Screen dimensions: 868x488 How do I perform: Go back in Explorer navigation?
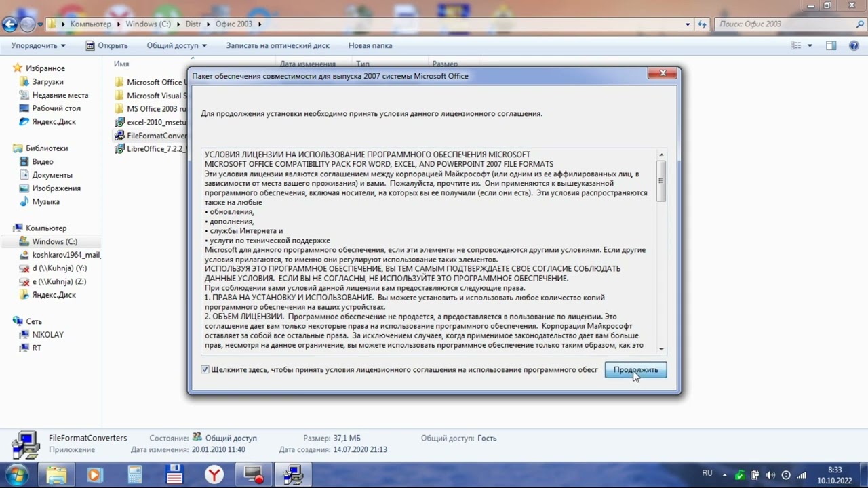9,24
